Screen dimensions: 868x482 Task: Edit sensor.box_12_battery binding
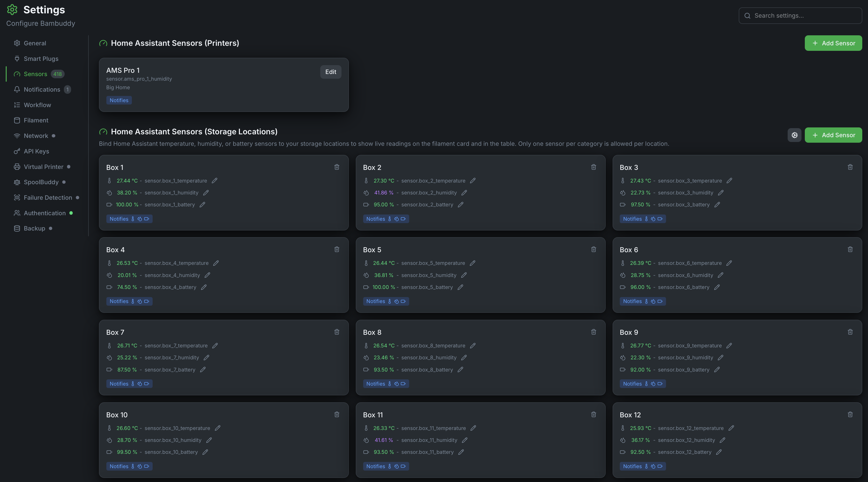719,452
